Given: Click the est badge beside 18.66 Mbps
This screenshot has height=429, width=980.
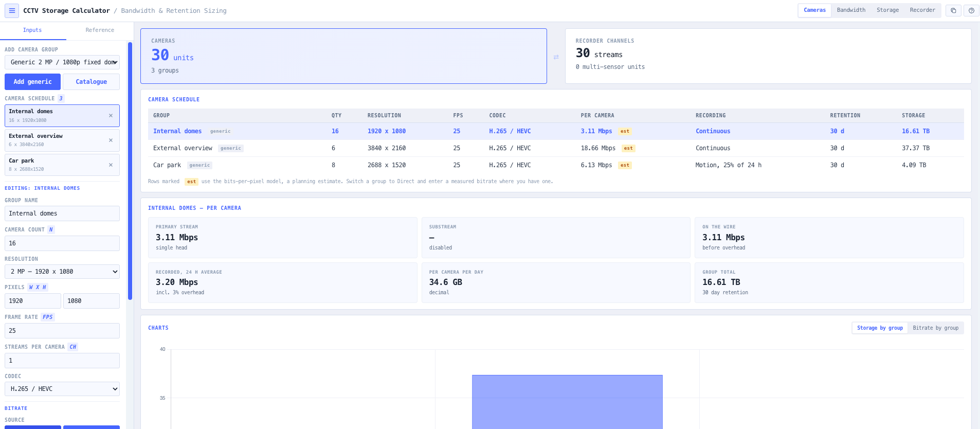Looking at the screenshot, I should 628,148.
